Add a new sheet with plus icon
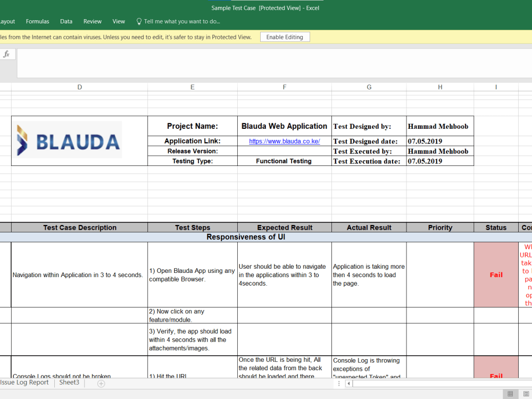This screenshot has height=399, width=532. [101, 384]
